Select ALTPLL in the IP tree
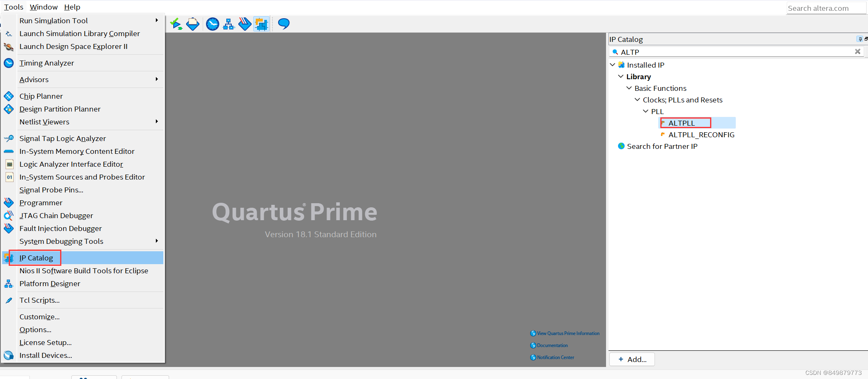 (x=681, y=123)
